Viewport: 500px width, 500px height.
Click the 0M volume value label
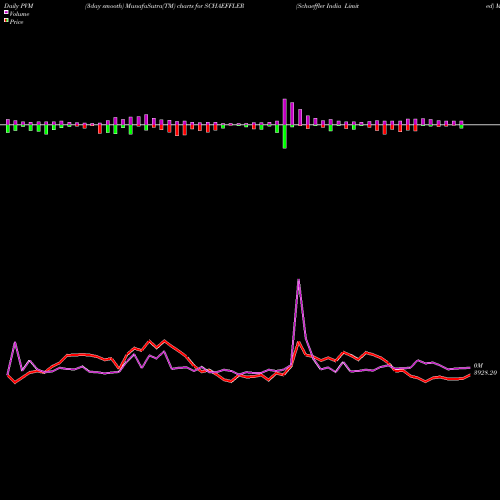(478, 366)
